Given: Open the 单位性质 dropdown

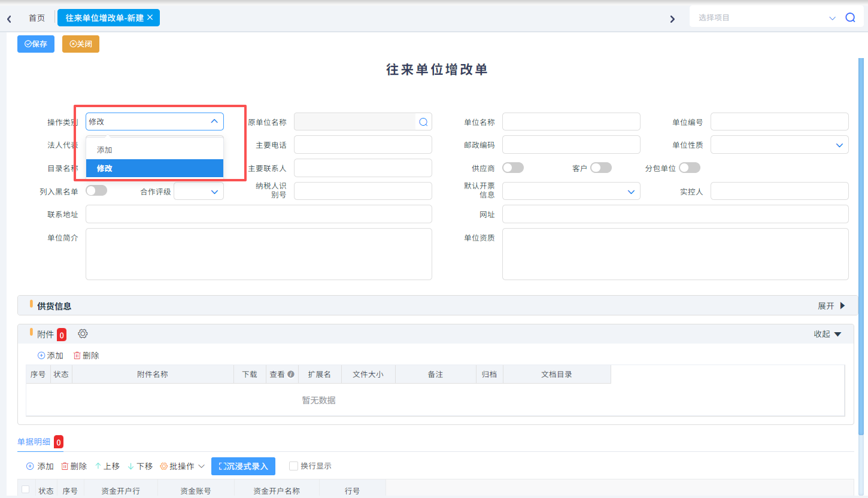Looking at the screenshot, I should click(x=779, y=145).
